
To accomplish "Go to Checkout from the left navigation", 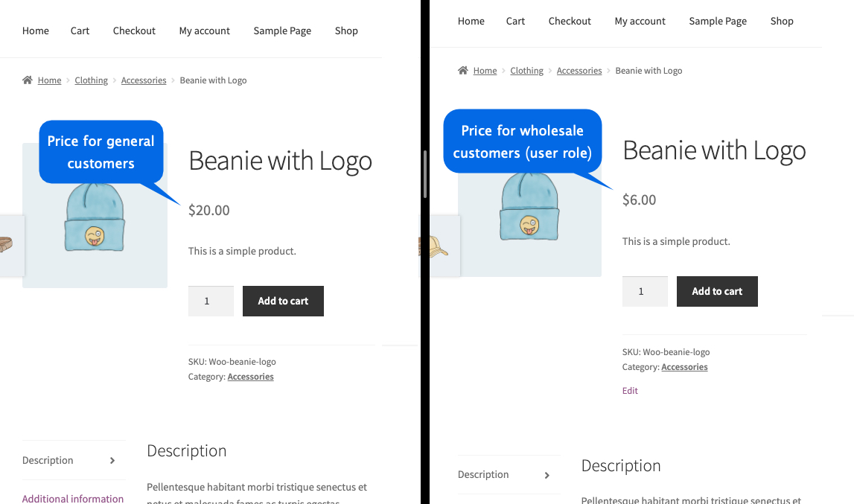I will point(134,31).
